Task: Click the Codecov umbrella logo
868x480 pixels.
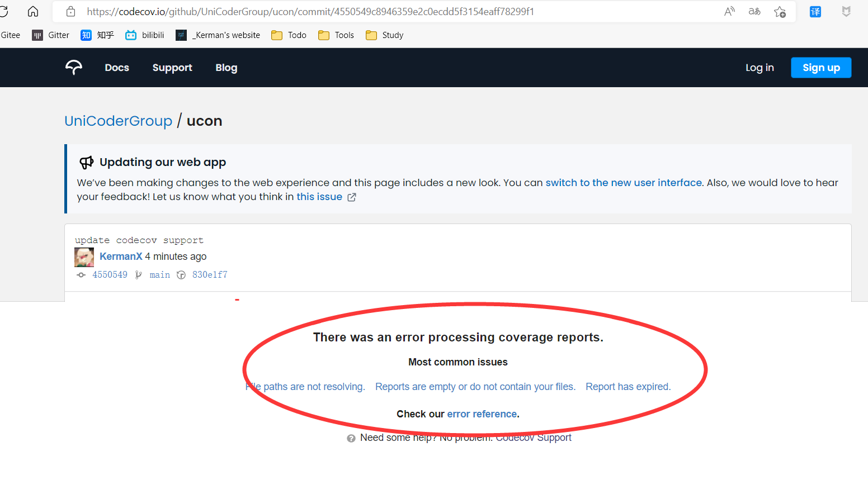Action: coord(73,67)
